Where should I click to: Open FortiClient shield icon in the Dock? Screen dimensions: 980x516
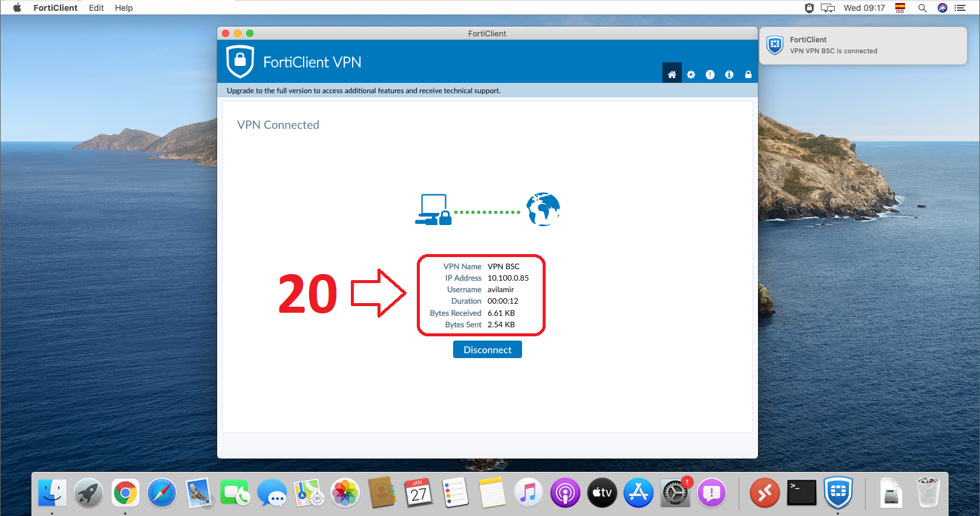tap(838, 494)
